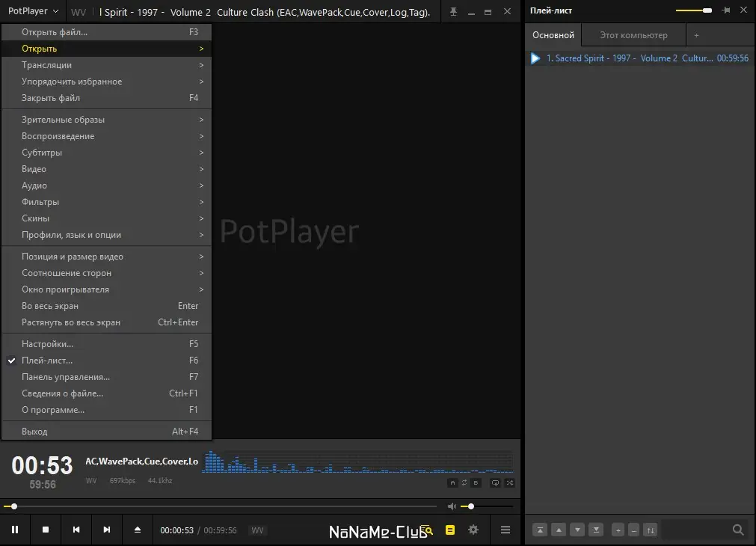Click the yellow playlist toggle icon
The height and width of the screenshot is (546, 756).
pyautogui.click(x=449, y=530)
